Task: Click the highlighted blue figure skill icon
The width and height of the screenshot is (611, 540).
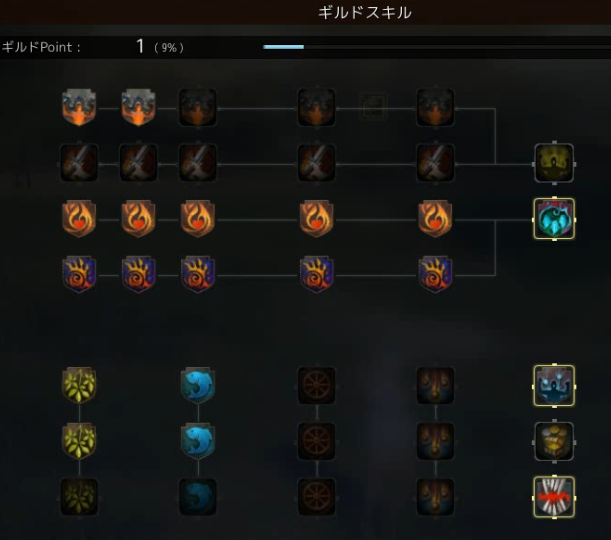Action: click(x=554, y=386)
